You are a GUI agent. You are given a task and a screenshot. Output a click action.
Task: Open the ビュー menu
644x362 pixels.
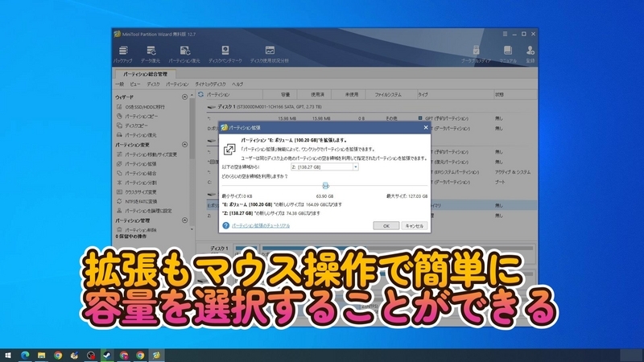[134, 84]
